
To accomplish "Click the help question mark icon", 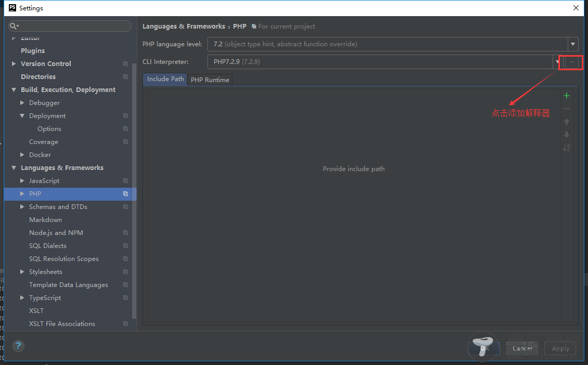I will point(18,346).
